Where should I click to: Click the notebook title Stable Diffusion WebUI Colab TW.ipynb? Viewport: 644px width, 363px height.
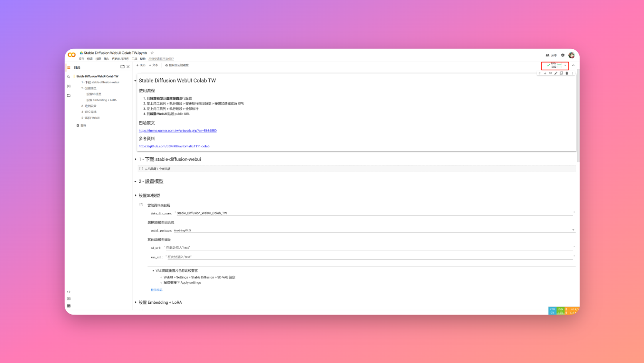point(115,53)
